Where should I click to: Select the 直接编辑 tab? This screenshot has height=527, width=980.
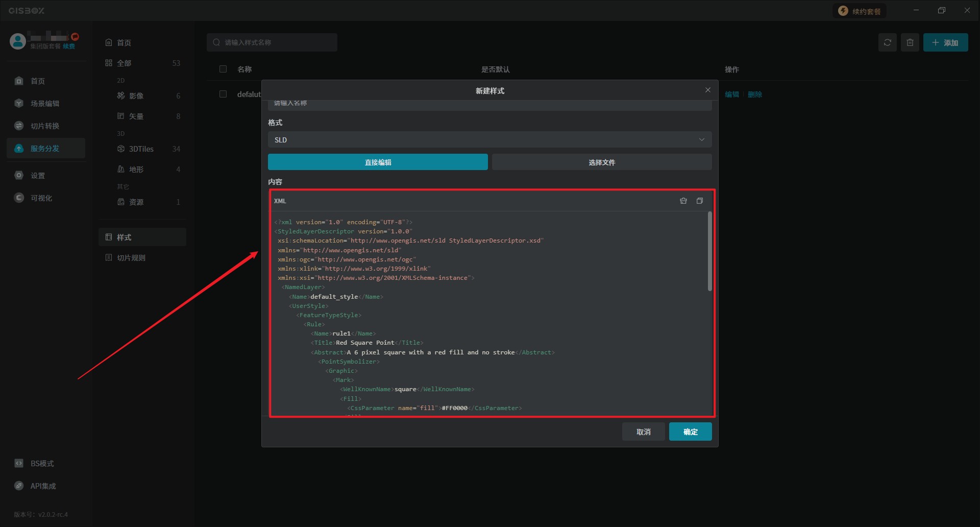point(378,162)
